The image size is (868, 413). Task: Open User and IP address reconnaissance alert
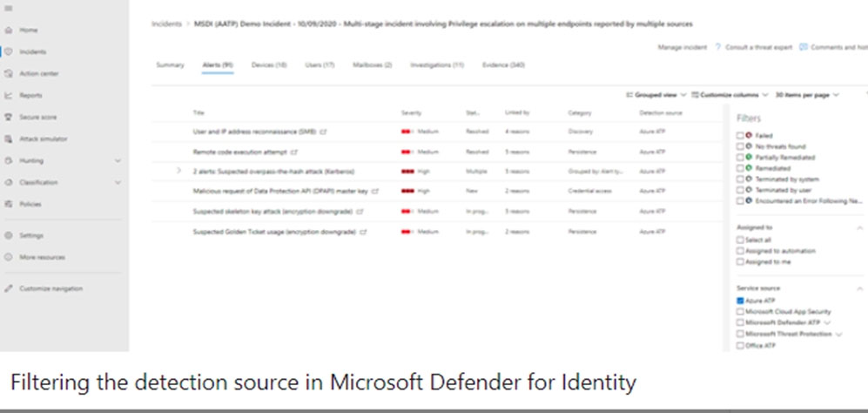[x=254, y=132]
